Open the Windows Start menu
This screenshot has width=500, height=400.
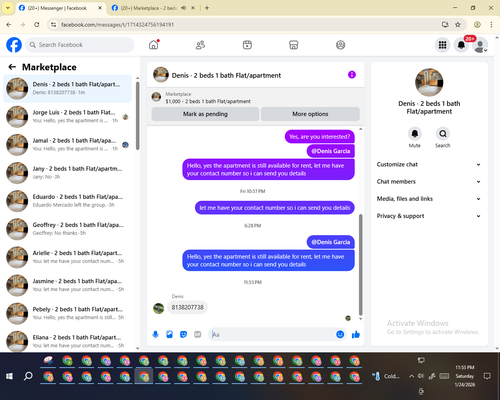(9, 376)
